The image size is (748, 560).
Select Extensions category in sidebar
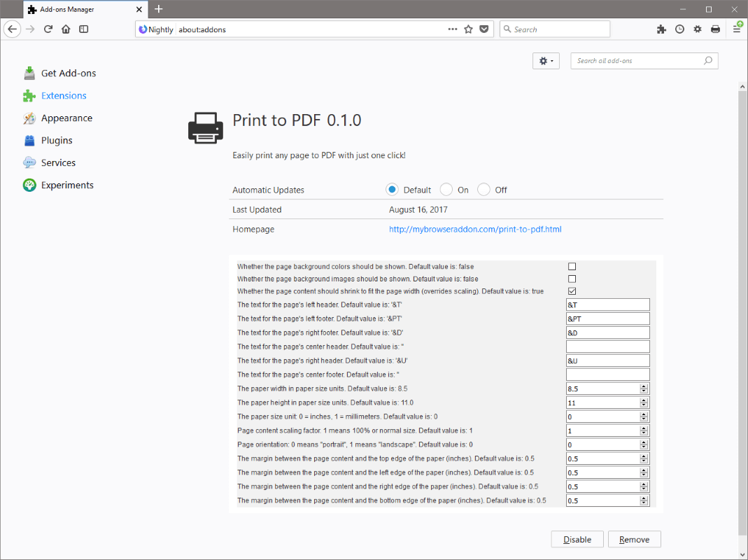(x=55, y=95)
